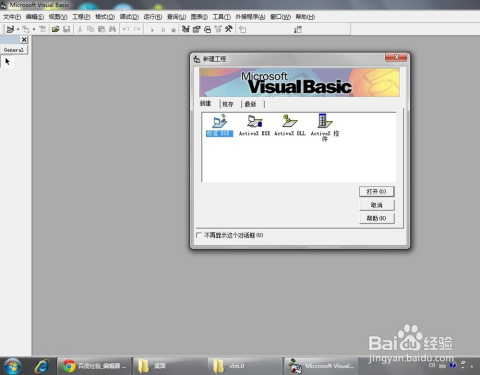Open the 桌面 folder taskbar item
The height and width of the screenshot is (375, 480).
[170, 366]
